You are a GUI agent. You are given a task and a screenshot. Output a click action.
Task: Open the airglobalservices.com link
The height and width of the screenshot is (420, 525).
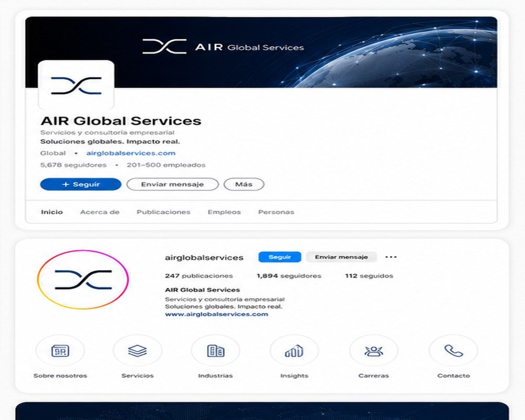131,153
